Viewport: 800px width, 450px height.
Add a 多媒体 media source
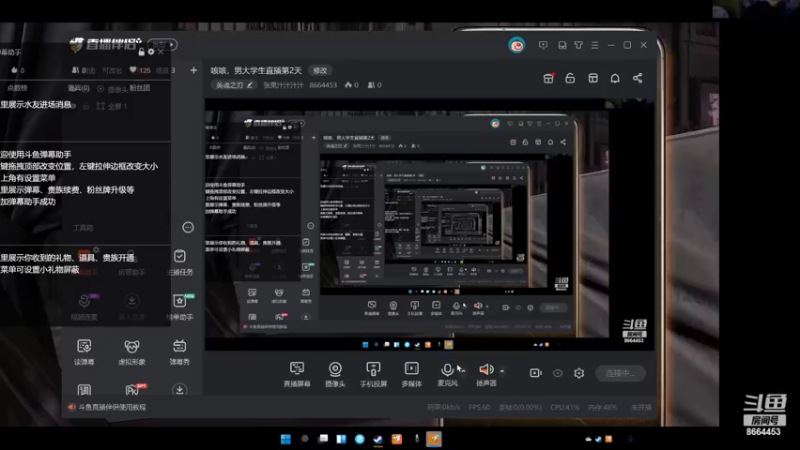pos(412,374)
